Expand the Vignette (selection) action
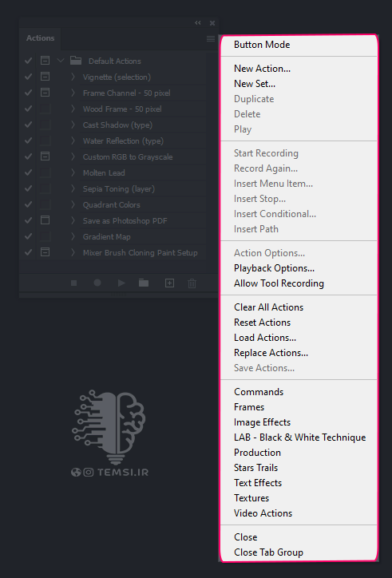Image resolution: width=392 pixels, height=578 pixels. pos(73,77)
